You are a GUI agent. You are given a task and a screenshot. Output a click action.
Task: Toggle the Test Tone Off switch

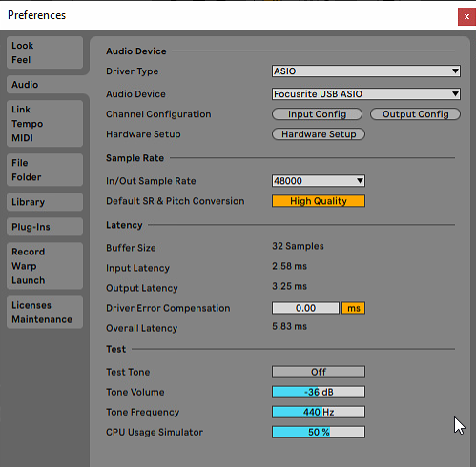pyautogui.click(x=319, y=372)
